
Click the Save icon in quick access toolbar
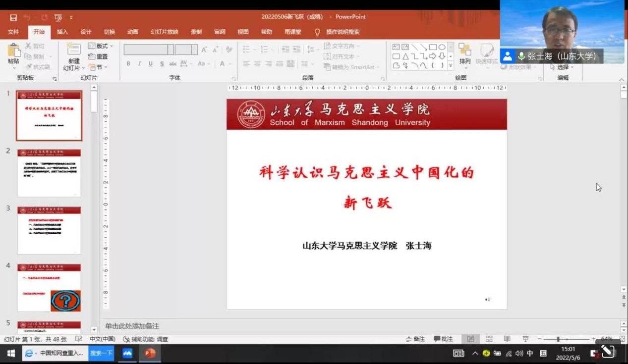(x=13, y=18)
